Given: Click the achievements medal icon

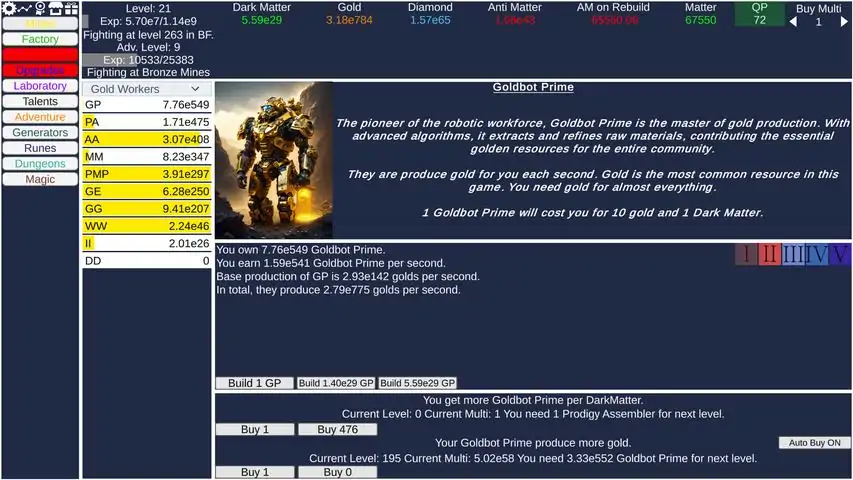Looking at the screenshot, I should tap(40, 7).
